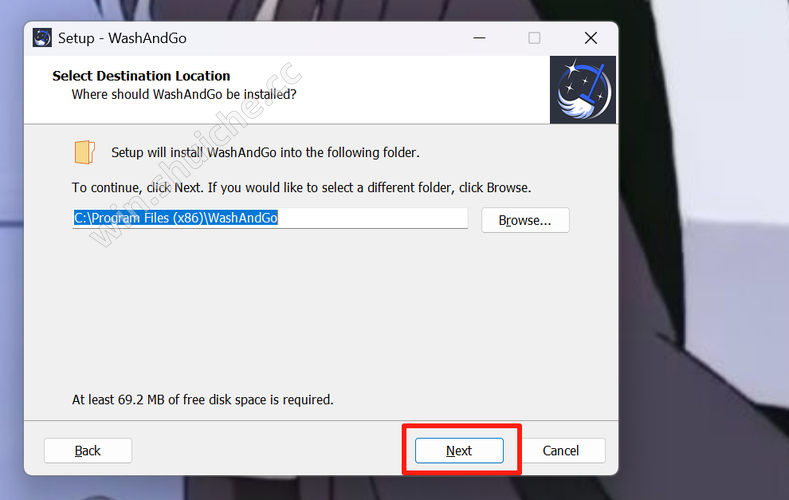This screenshot has width=789, height=500.
Task: Close the Setup - WashAndGo window
Action: click(x=591, y=38)
